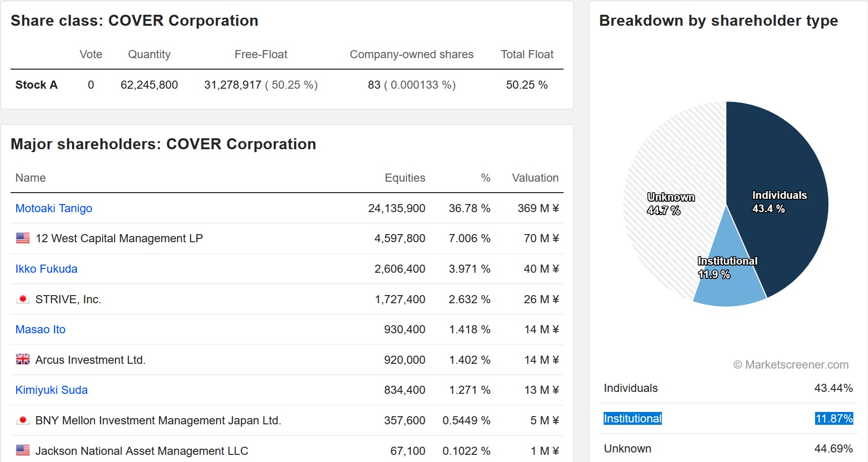Click the Equities column header
868x462 pixels.
point(405,178)
